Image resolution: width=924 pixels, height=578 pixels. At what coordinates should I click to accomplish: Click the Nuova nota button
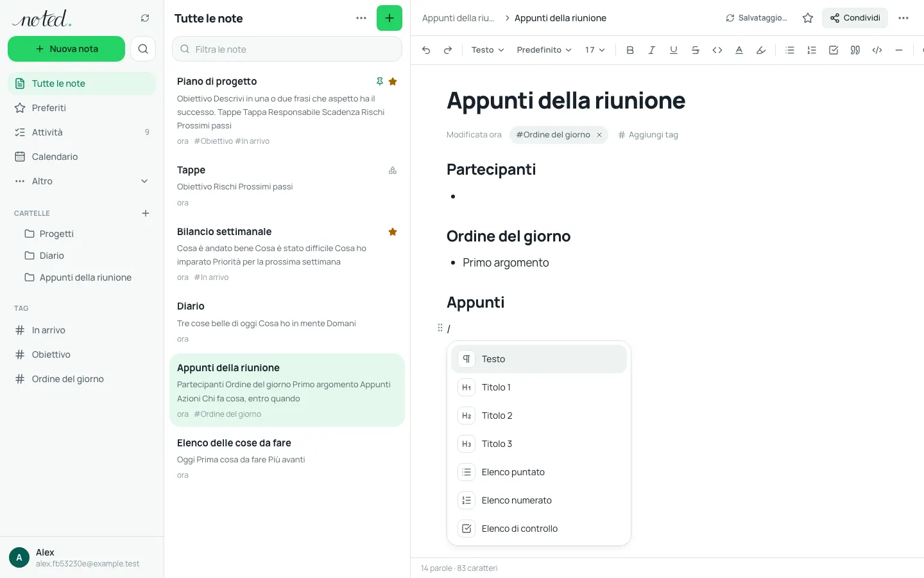(x=67, y=49)
